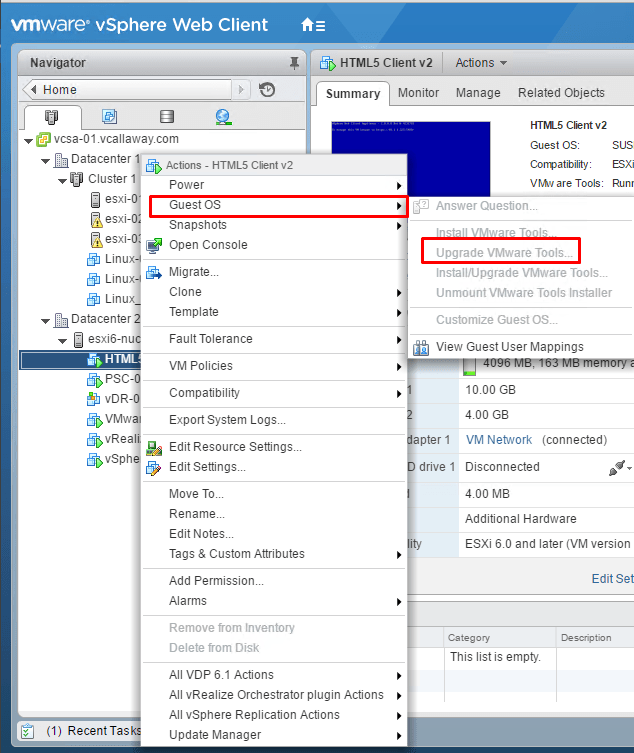Screen dimensions: 634x753
Task: Switch to the Monitor tab
Action: coord(418,93)
